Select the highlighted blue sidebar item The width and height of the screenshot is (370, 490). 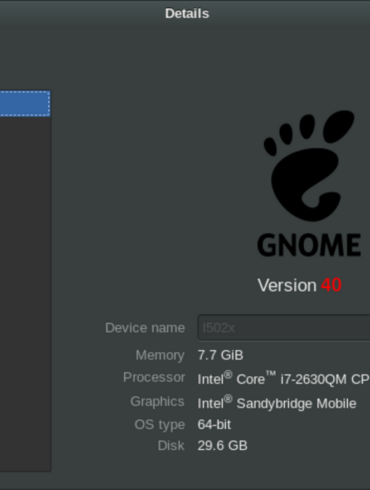(x=25, y=103)
